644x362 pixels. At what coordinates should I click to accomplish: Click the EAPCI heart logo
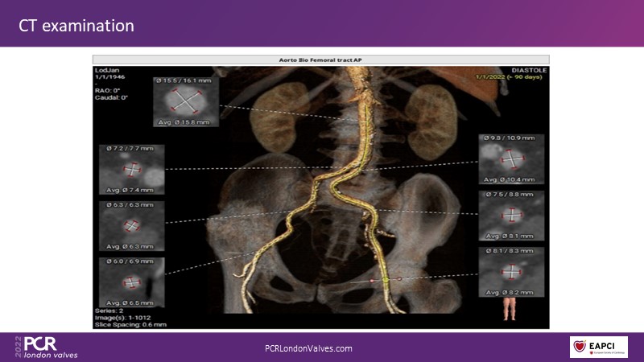click(x=598, y=346)
